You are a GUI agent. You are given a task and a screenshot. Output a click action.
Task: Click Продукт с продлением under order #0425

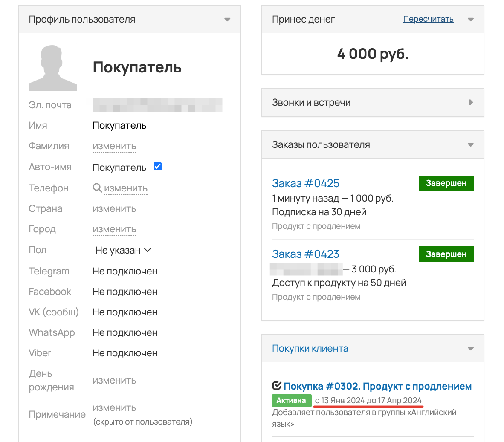click(x=316, y=226)
